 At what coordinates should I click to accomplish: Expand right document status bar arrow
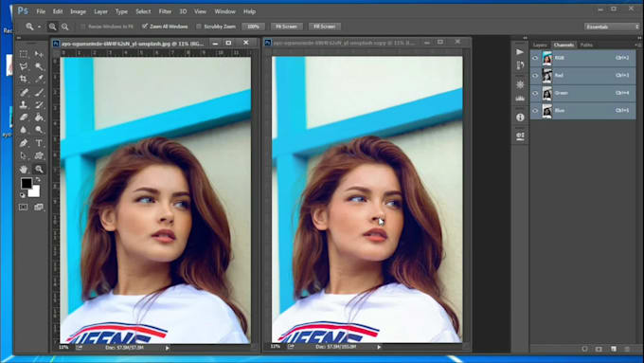click(x=379, y=348)
